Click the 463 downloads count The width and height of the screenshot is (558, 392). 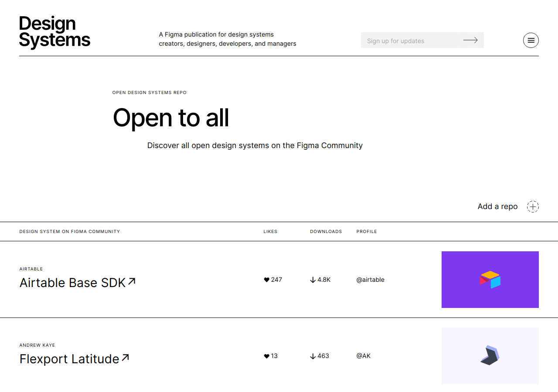(x=323, y=356)
